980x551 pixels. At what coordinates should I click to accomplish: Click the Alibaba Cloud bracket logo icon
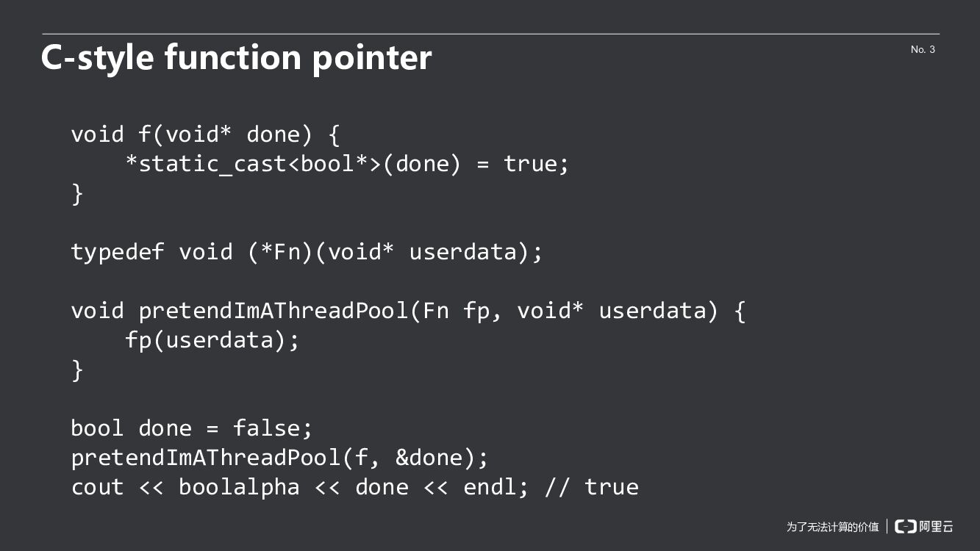point(905,526)
